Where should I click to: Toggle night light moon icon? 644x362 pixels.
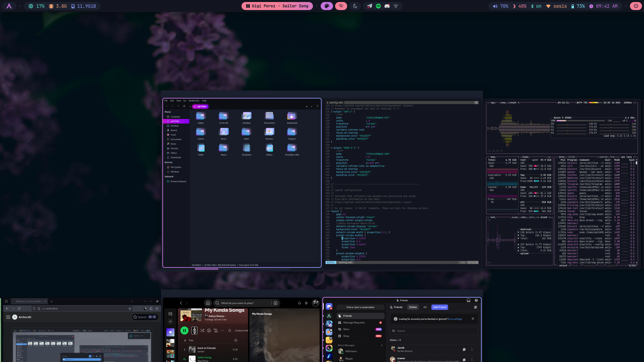coord(355,6)
